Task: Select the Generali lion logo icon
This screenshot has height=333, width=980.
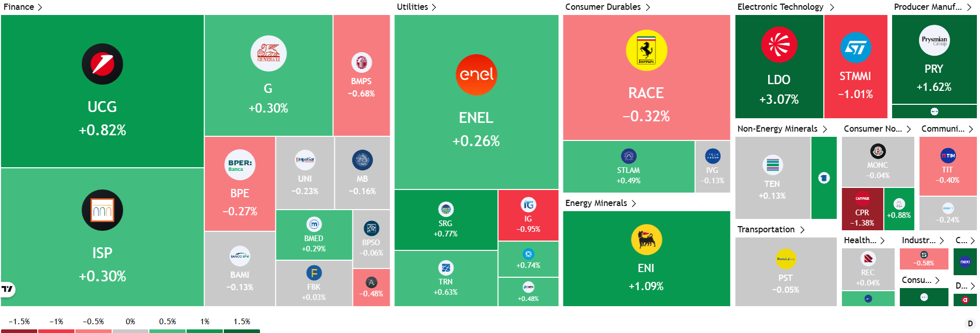Action: tap(268, 53)
